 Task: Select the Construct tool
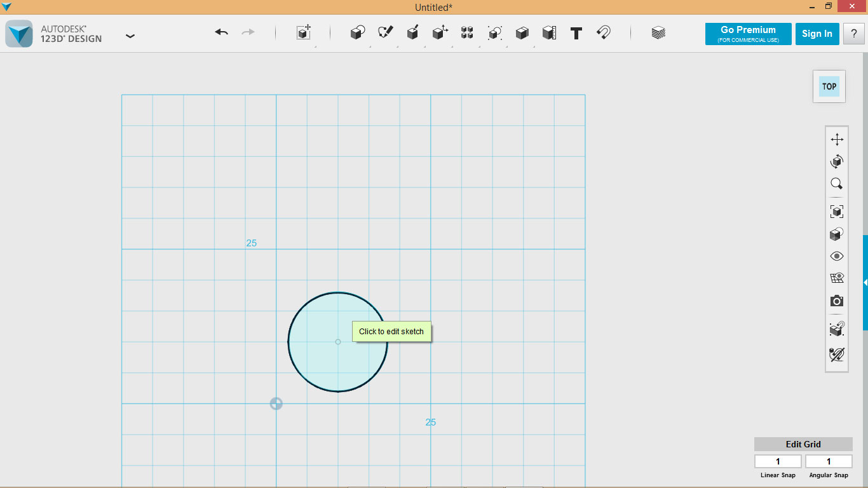412,33
